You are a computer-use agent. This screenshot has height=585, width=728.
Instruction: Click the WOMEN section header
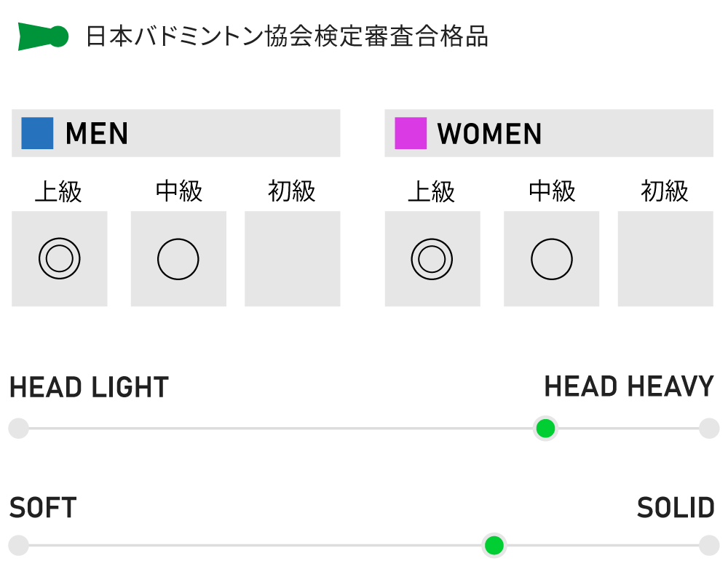[489, 134]
